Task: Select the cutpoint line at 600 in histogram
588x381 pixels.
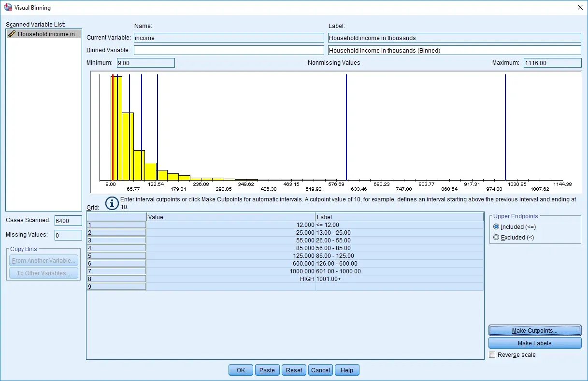Action: point(346,126)
